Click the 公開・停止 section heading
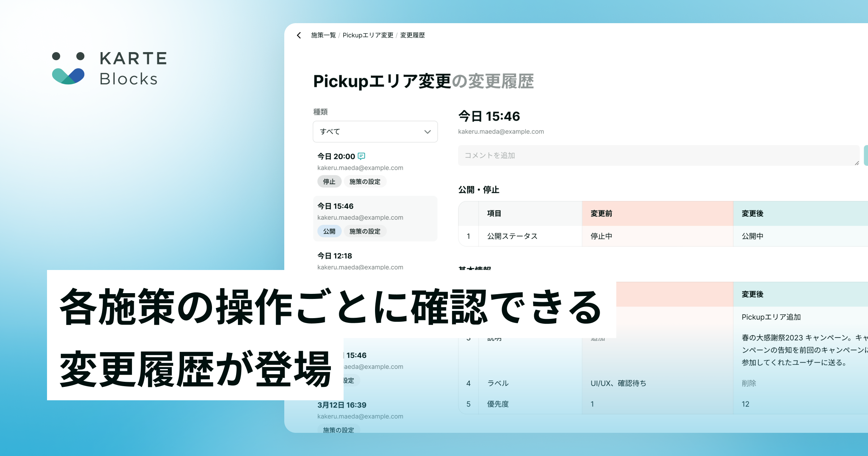The width and height of the screenshot is (868, 456). click(478, 190)
